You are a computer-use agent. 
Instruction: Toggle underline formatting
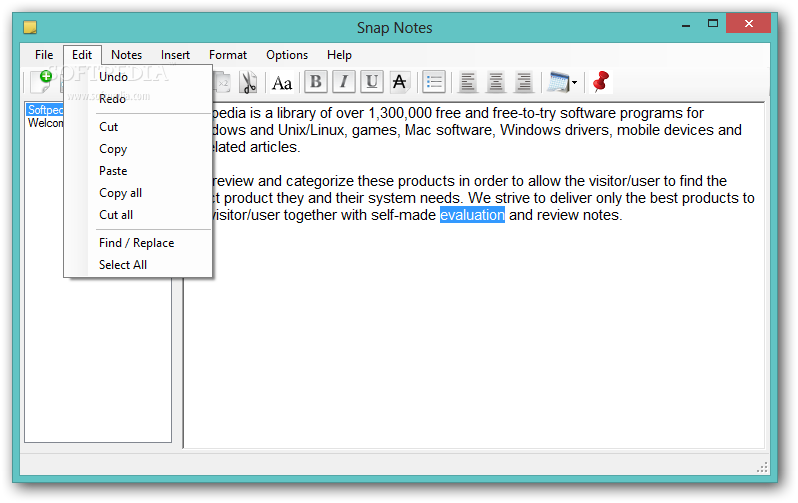372,82
